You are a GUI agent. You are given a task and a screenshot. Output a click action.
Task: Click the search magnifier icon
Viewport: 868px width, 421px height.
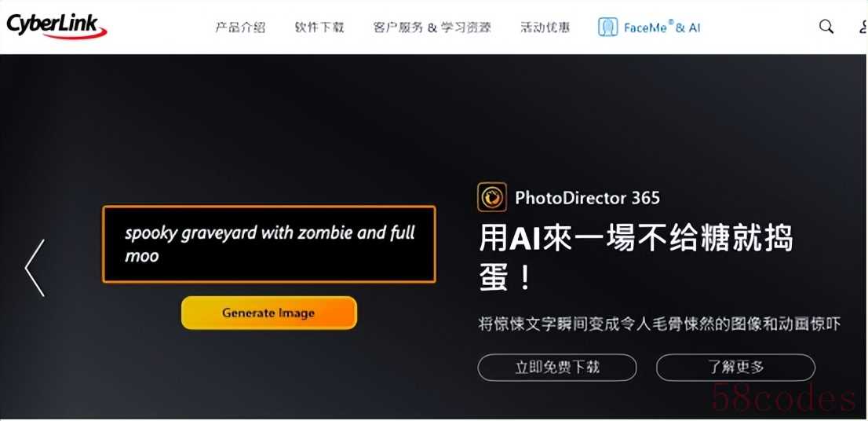click(826, 27)
